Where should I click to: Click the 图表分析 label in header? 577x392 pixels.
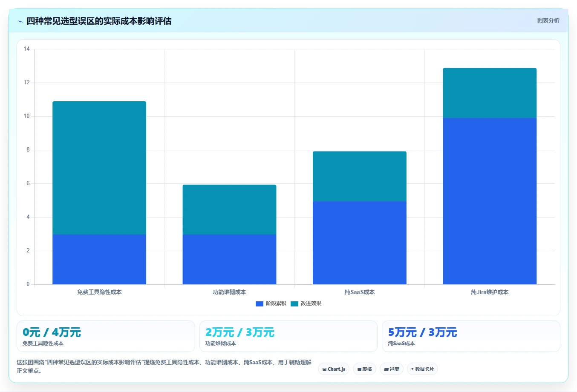click(x=548, y=20)
